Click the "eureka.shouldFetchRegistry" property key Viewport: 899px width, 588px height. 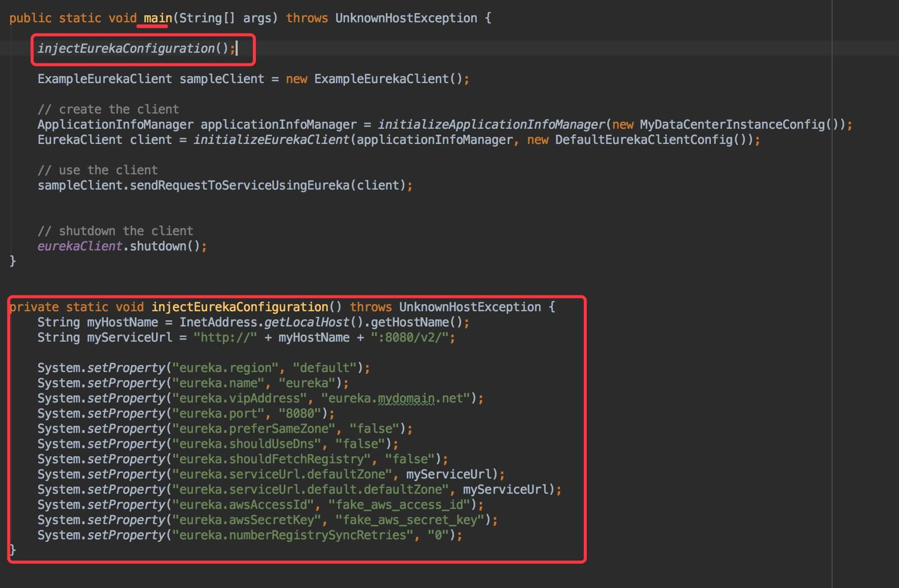click(271, 459)
